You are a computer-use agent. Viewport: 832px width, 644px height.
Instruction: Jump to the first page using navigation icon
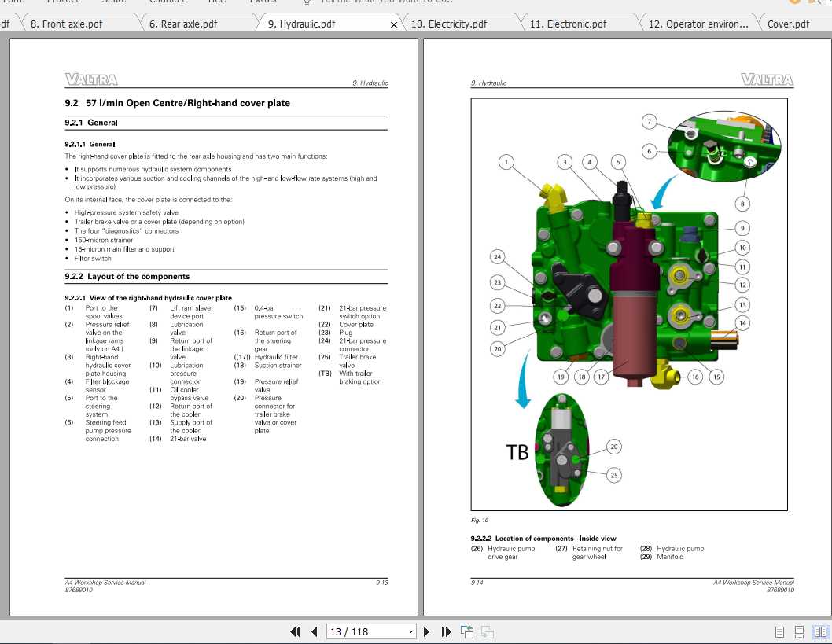point(294,631)
